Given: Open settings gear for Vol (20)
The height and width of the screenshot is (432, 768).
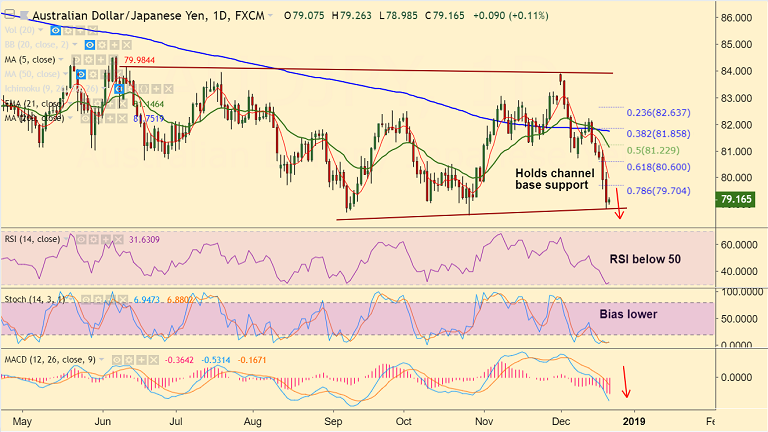Looking at the screenshot, I should tap(68, 30).
